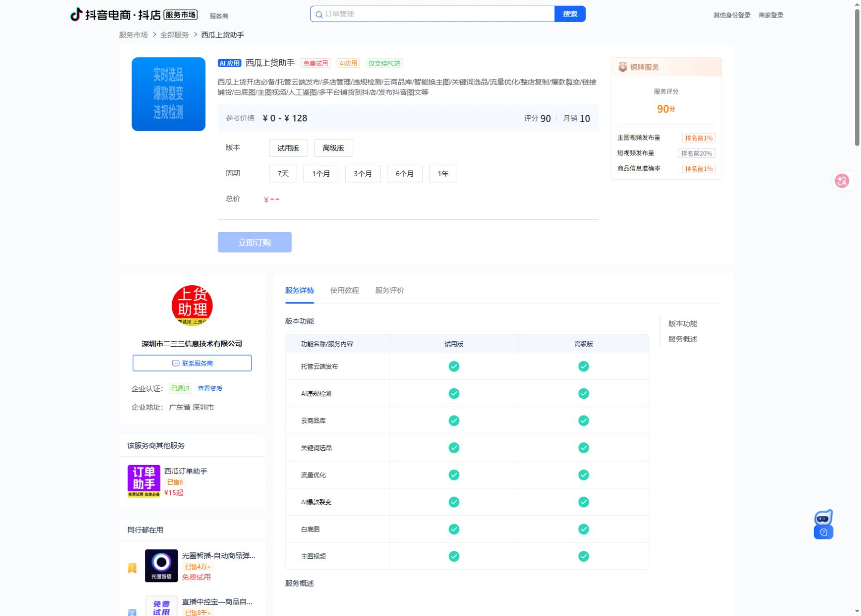The height and width of the screenshot is (616, 861).
Task: Click the 服务商 header link
Action: (219, 16)
